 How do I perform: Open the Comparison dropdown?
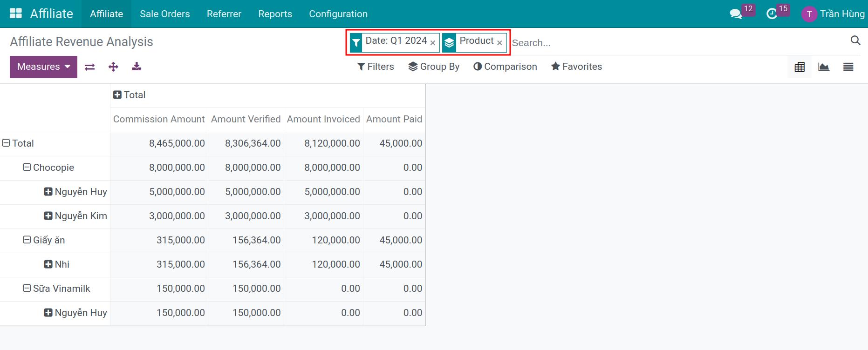505,67
